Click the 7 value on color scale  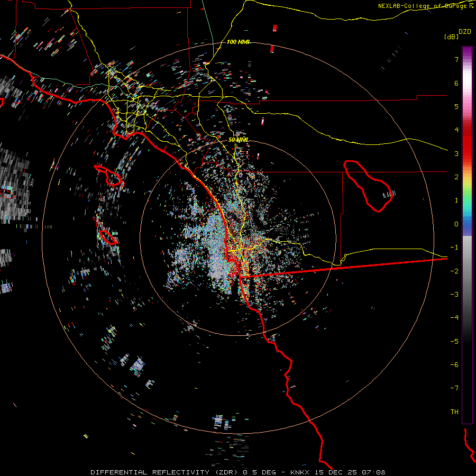[456, 59]
